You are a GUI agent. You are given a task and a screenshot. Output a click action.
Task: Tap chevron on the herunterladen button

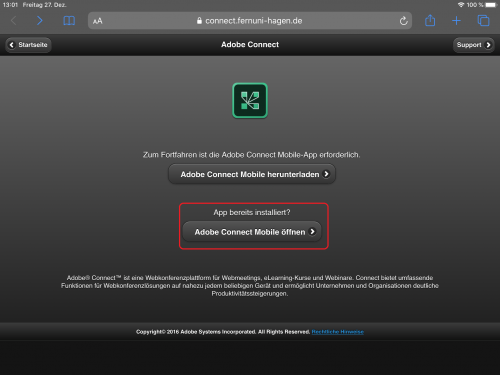pyautogui.click(x=326, y=174)
